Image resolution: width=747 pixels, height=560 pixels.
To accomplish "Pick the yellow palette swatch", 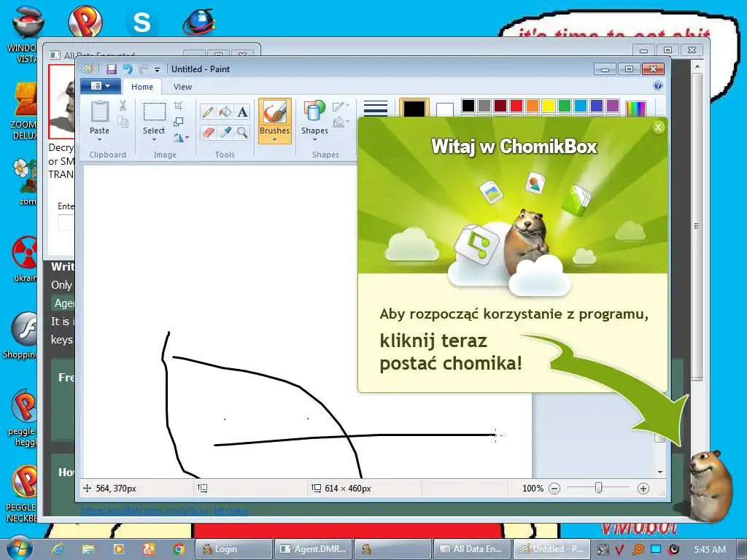I will click(549, 105).
